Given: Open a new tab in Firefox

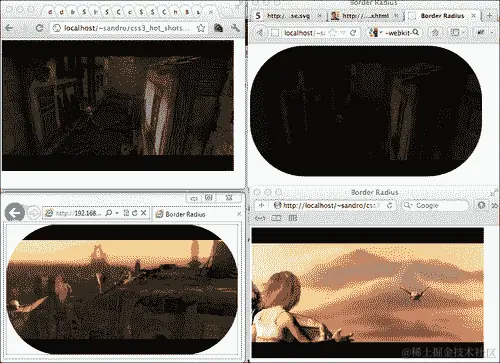Looking at the screenshot, I should point(489,15).
